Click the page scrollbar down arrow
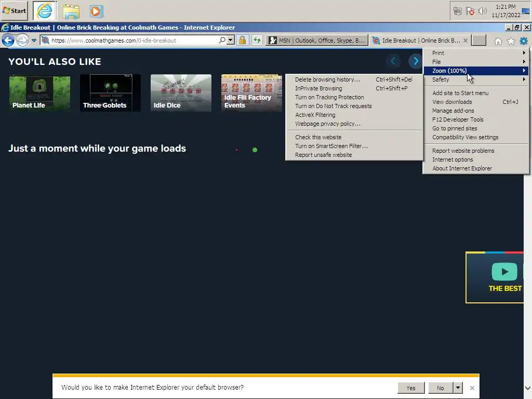Screen dimensions: 532x399 click(528, 388)
